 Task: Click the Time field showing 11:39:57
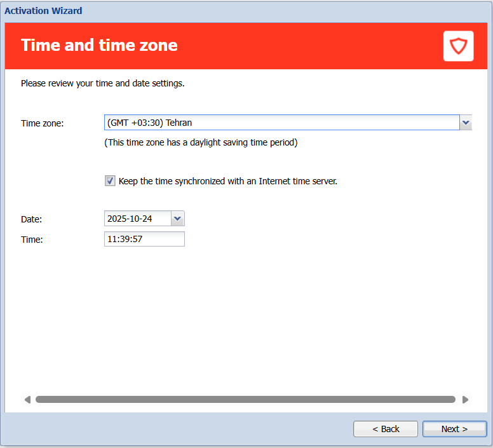[144, 239]
